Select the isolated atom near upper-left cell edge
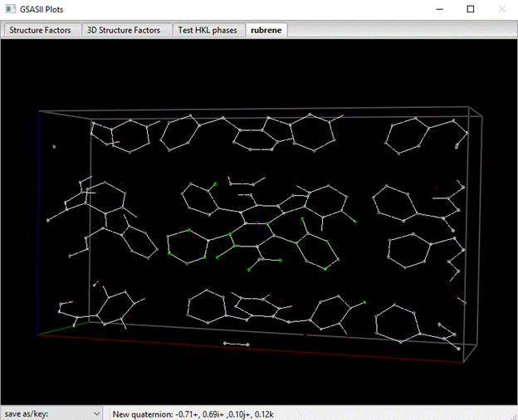Viewport: 518px width, 420px height. [55, 147]
